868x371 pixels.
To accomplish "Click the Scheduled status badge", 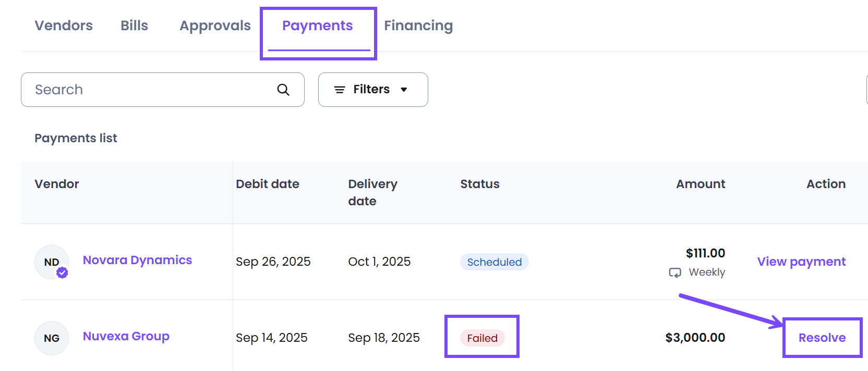I will pos(494,262).
